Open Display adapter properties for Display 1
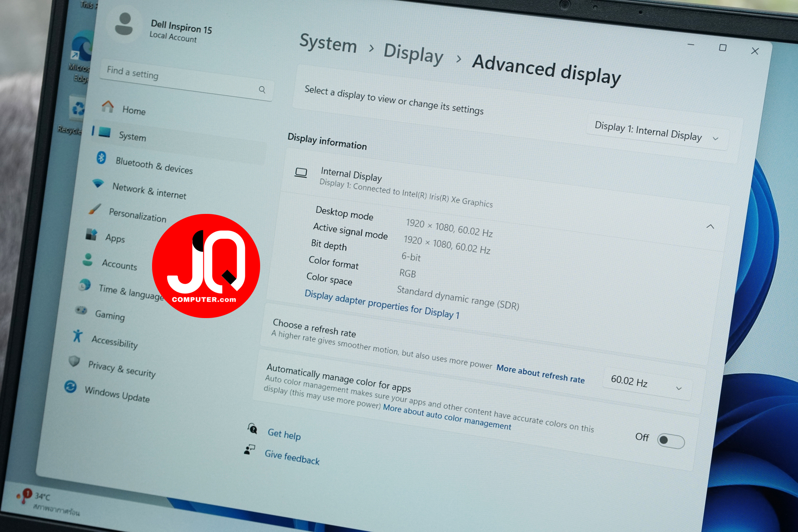Image resolution: width=798 pixels, height=532 pixels. click(382, 304)
